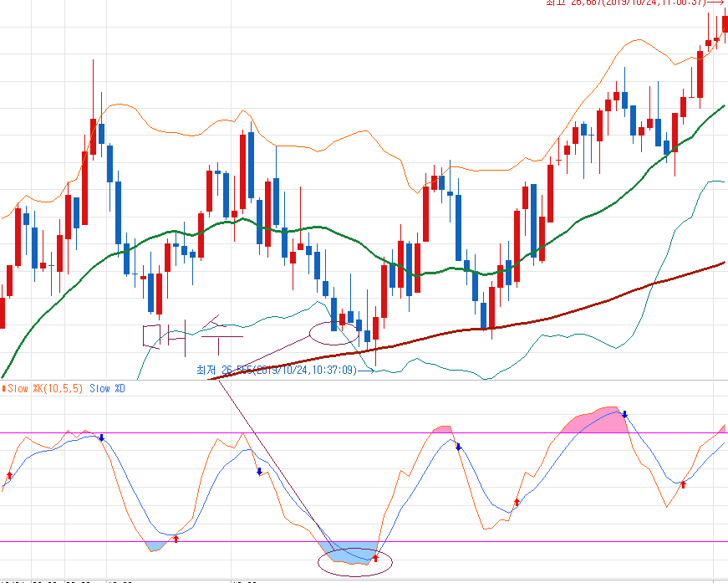Select the ellipse drawn around the price candles

point(311,333)
